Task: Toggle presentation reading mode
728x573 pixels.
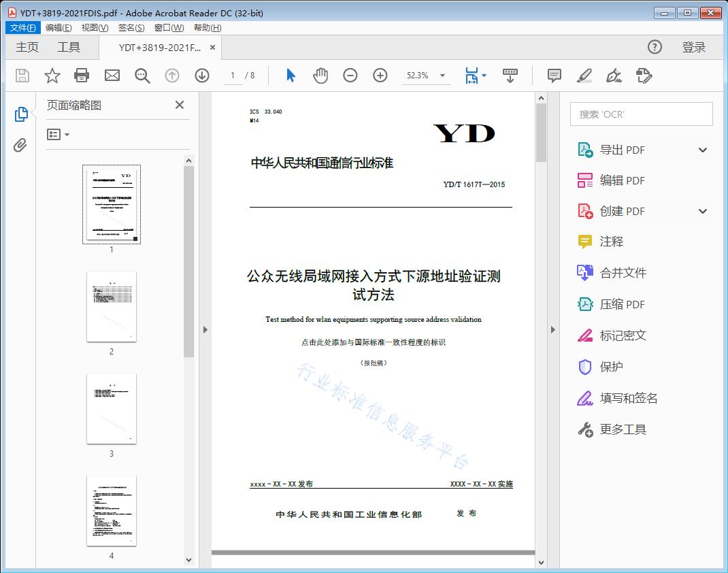Action: click(510, 76)
